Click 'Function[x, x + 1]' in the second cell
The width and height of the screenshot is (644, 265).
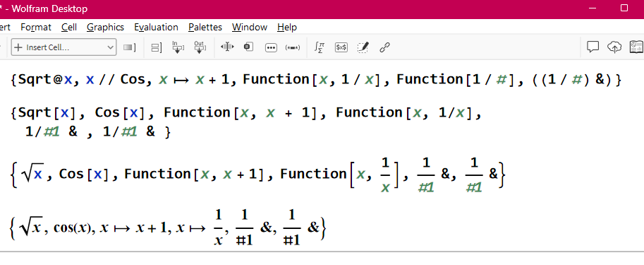click(x=241, y=112)
